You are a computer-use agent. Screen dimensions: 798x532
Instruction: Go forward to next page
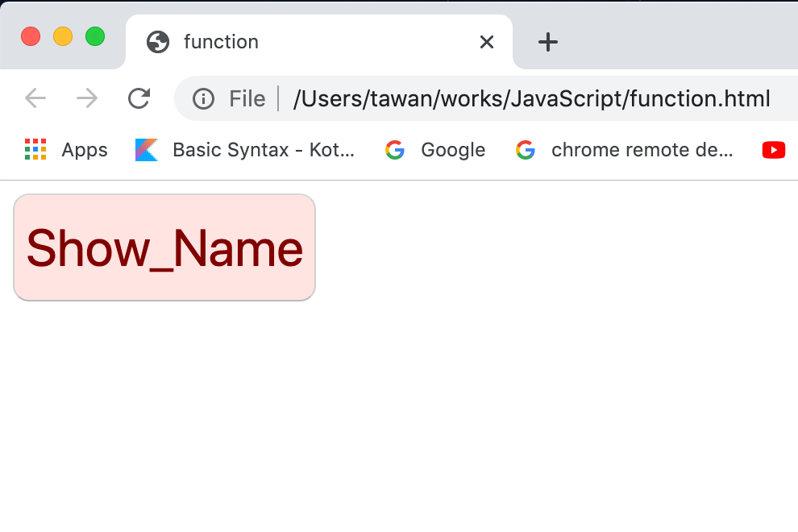tap(86, 98)
